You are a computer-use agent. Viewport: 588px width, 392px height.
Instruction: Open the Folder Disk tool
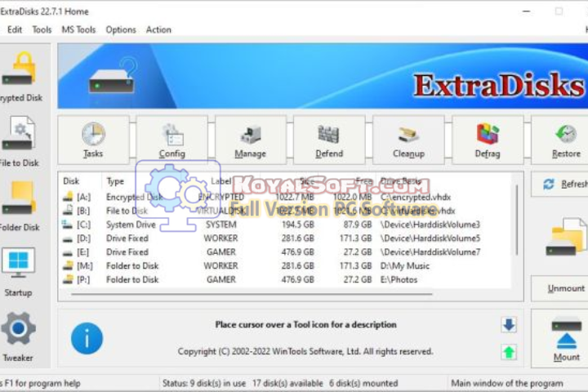pos(19,207)
